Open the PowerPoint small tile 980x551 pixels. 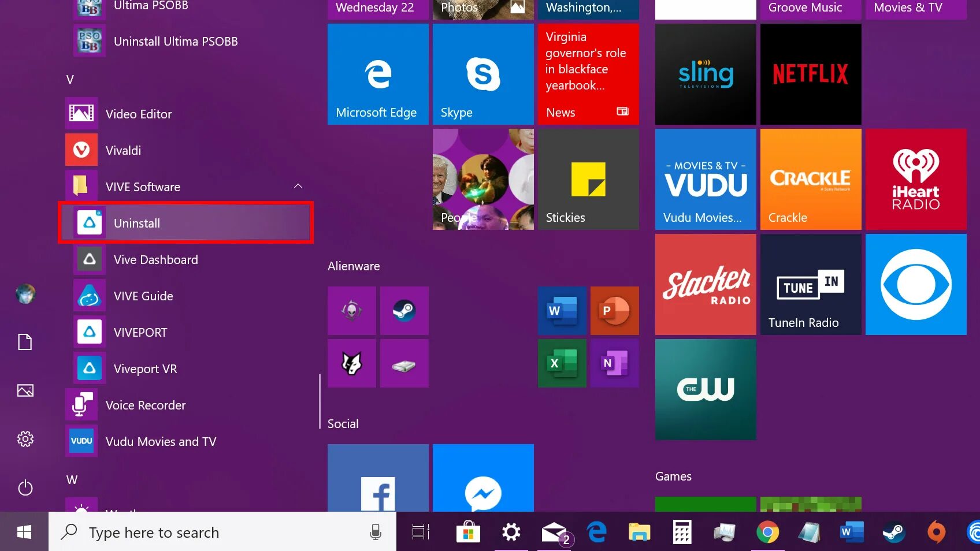click(x=615, y=311)
